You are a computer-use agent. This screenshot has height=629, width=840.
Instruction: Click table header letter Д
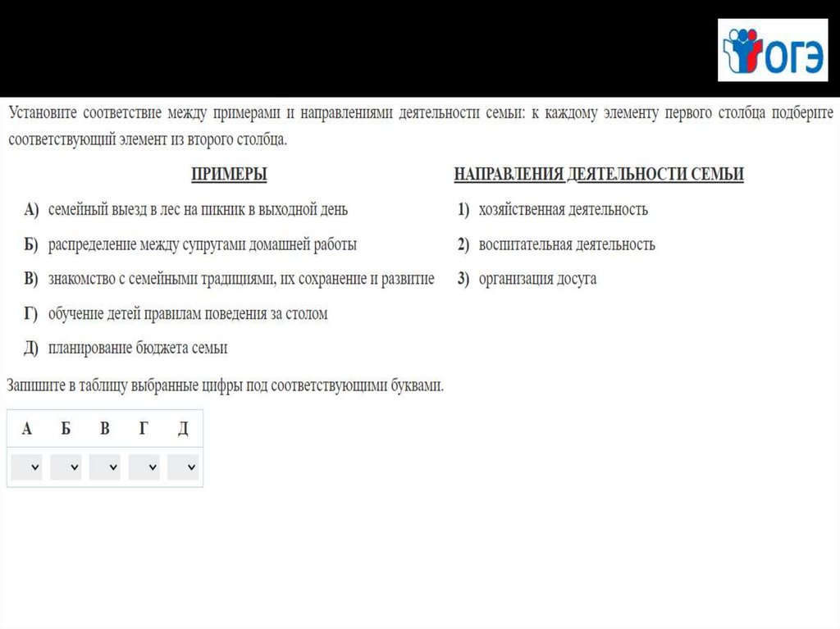coord(183,428)
